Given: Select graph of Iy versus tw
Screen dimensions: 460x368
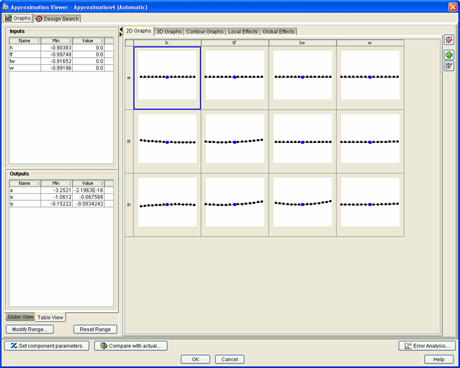Looking at the screenshot, I should click(302, 205).
